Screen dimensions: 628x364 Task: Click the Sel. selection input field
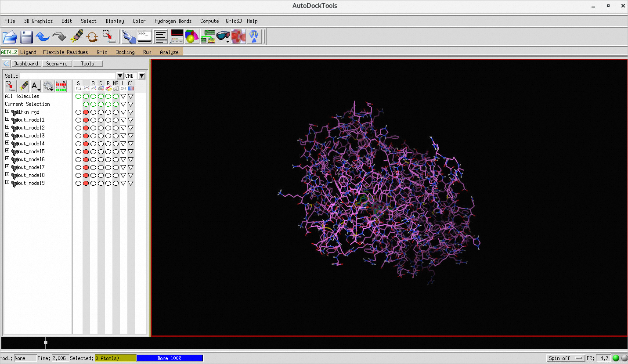(68, 76)
